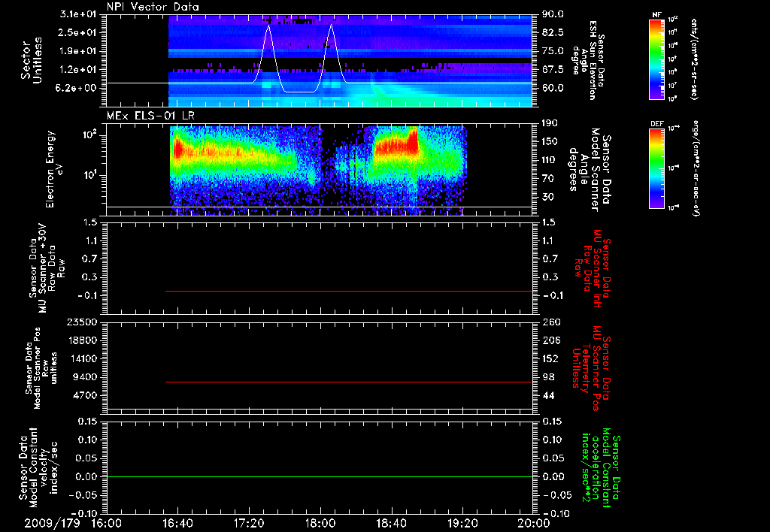Click the '20:00' time tick label
The image size is (770, 532).
[x=534, y=523]
